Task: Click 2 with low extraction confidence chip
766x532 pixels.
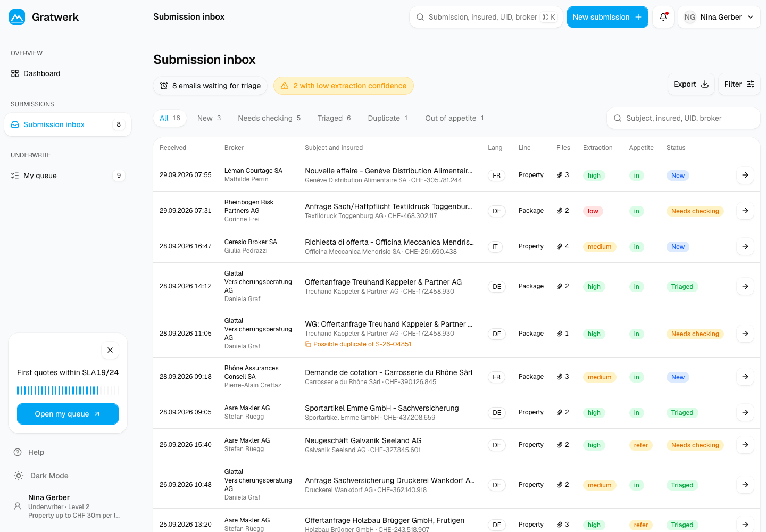Action: [344, 86]
